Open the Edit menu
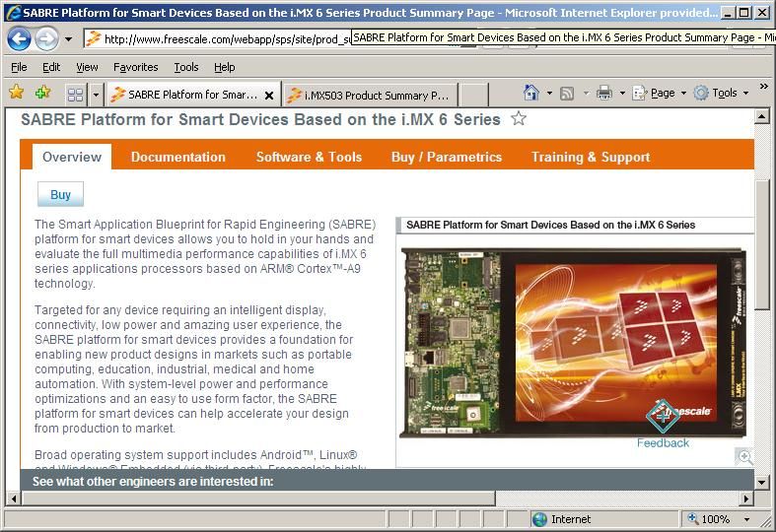This screenshot has height=532, width=776. point(51,67)
